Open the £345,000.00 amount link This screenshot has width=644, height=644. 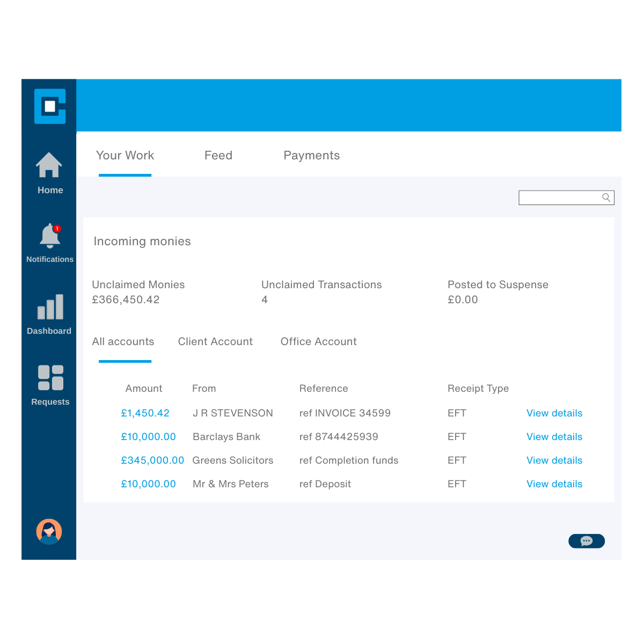coord(152,460)
